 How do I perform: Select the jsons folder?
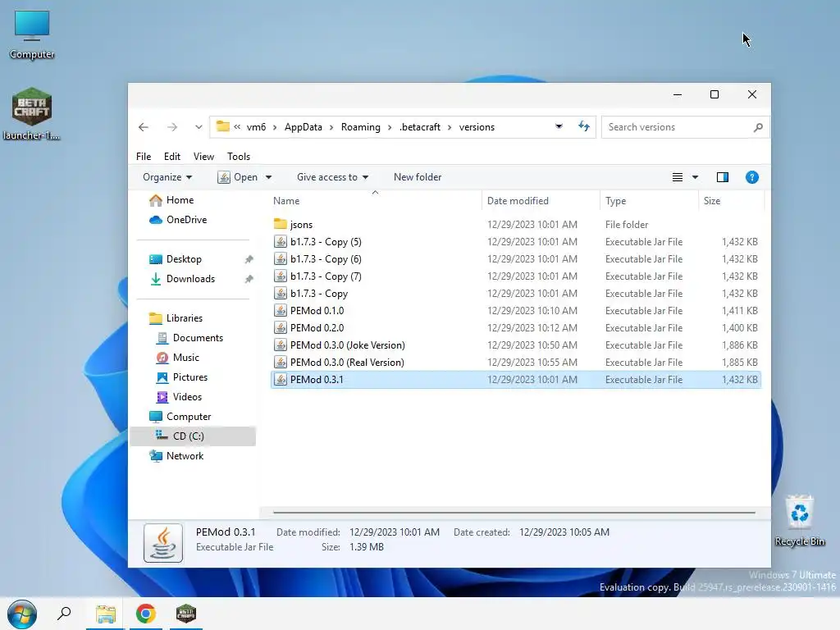coord(515,225)
